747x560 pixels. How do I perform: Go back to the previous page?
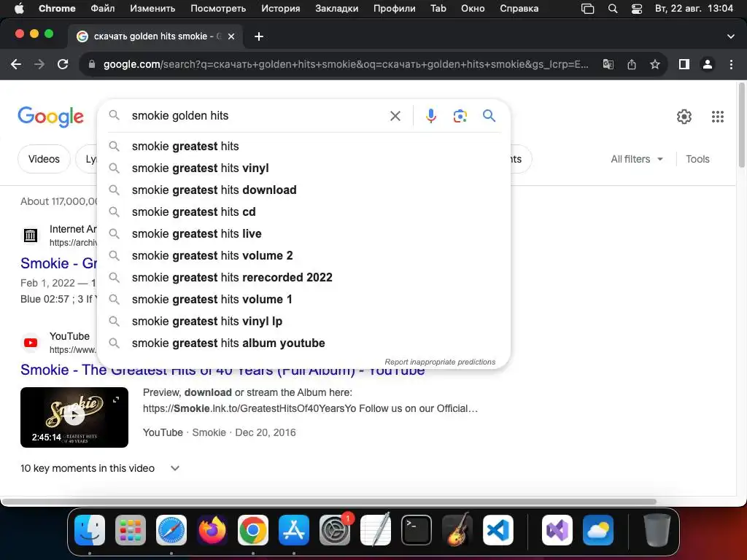(x=16, y=64)
